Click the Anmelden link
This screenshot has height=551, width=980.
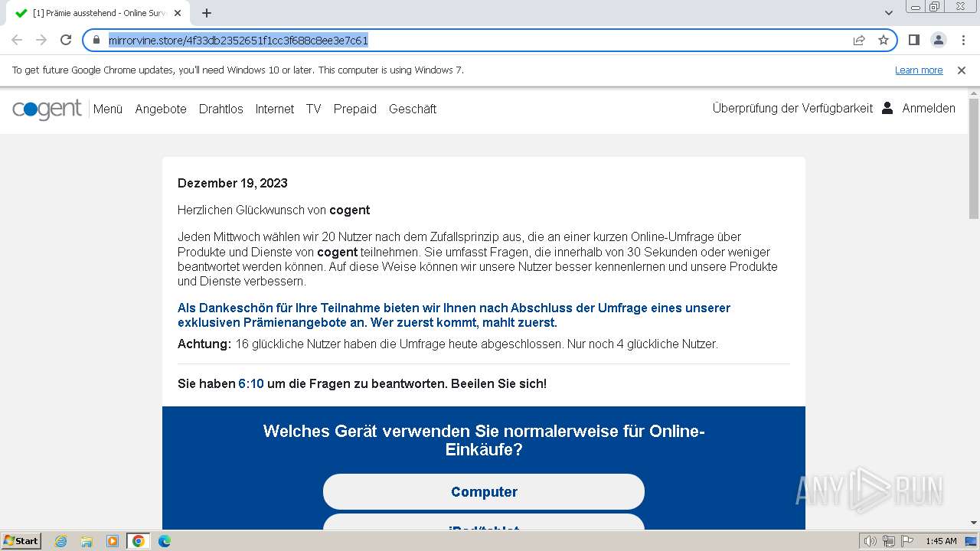click(929, 108)
